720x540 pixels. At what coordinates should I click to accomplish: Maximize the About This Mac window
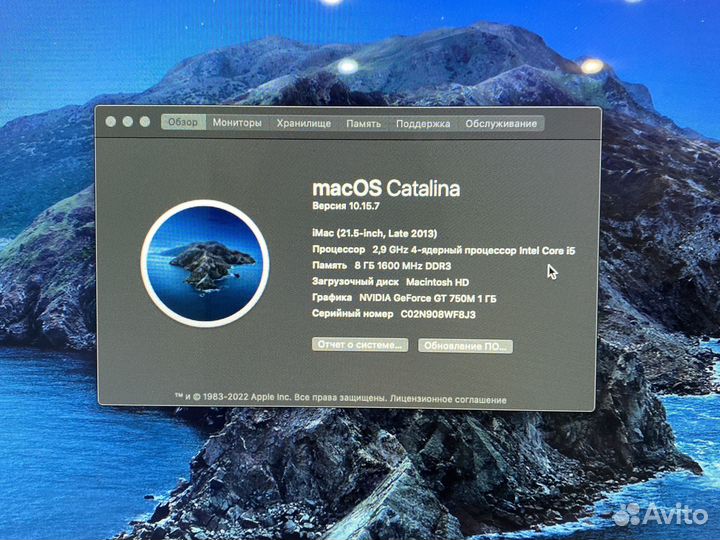pos(145,121)
